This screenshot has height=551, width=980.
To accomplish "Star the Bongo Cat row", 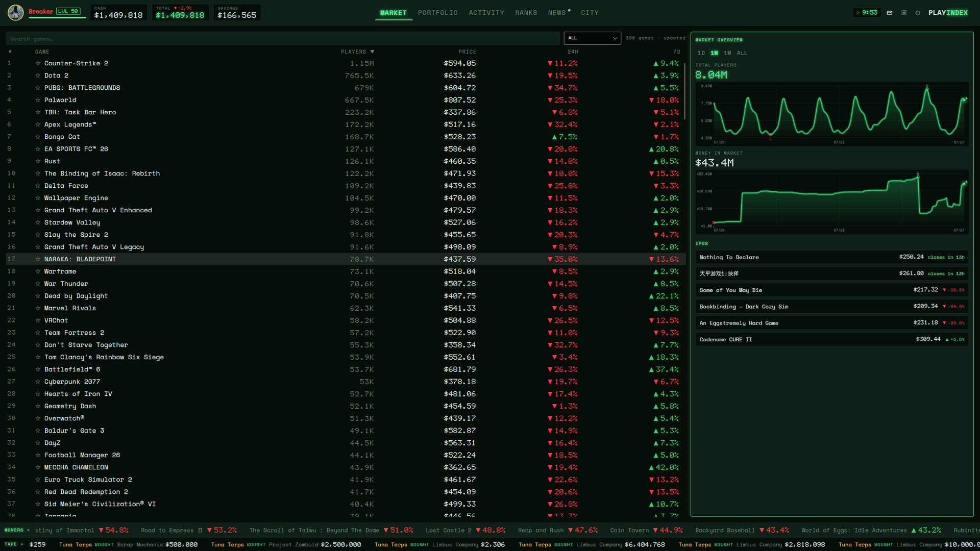I will (x=38, y=137).
